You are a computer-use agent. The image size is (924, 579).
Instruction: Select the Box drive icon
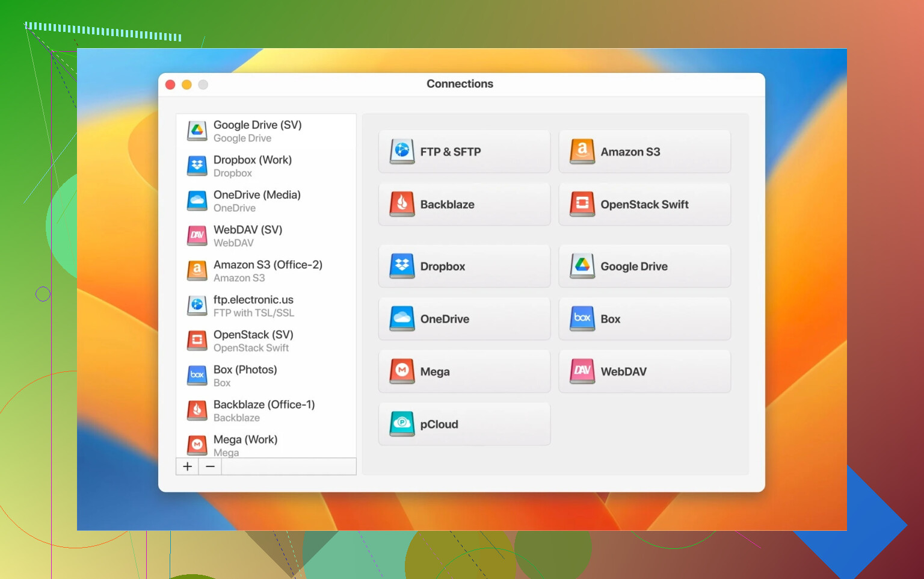(x=582, y=319)
